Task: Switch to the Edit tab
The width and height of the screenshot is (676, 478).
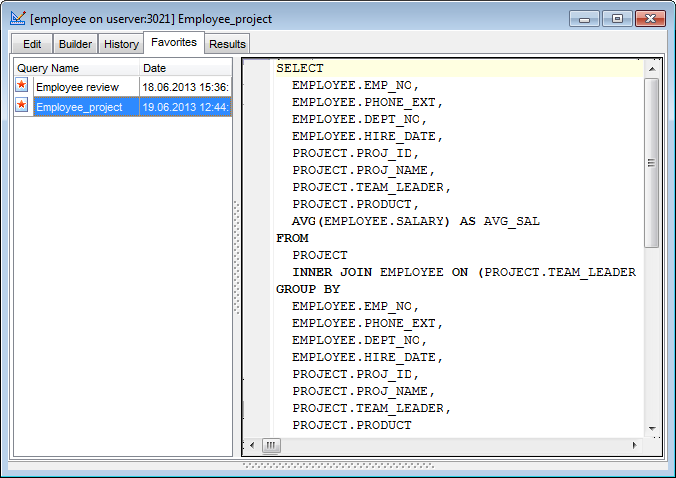Action: pos(32,44)
